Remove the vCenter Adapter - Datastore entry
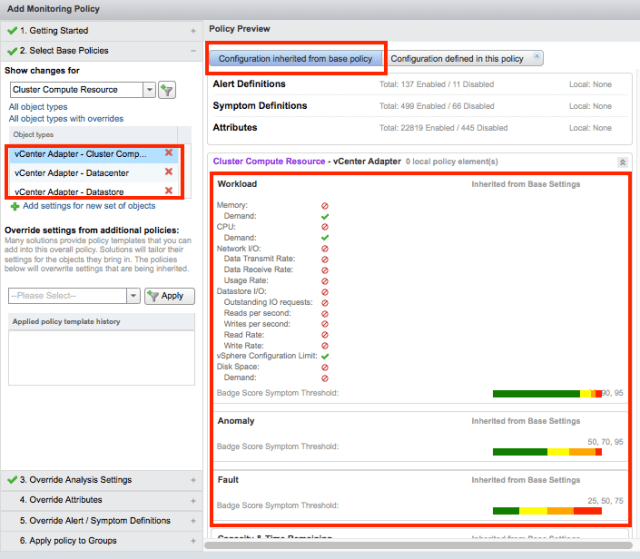Image resolution: width=640 pixels, height=559 pixels. point(169,190)
